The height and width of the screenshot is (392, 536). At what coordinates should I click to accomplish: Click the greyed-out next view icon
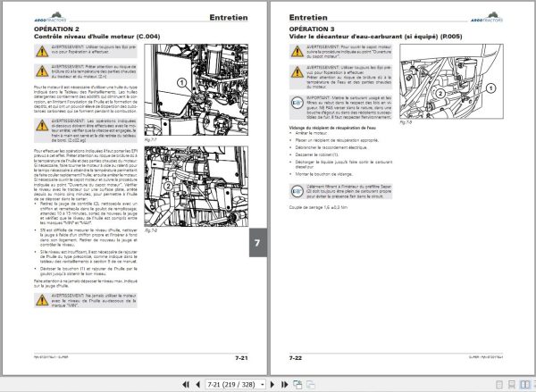click(310, 385)
